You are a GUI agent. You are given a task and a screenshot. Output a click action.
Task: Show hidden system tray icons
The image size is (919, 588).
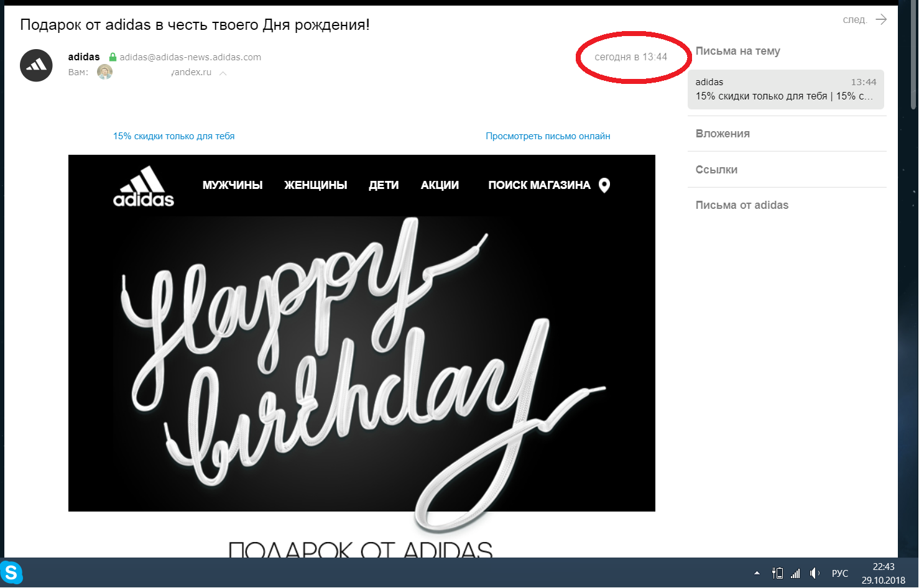(x=757, y=573)
